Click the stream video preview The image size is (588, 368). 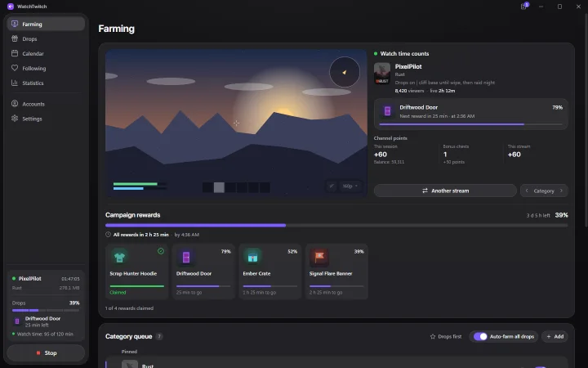click(x=236, y=123)
